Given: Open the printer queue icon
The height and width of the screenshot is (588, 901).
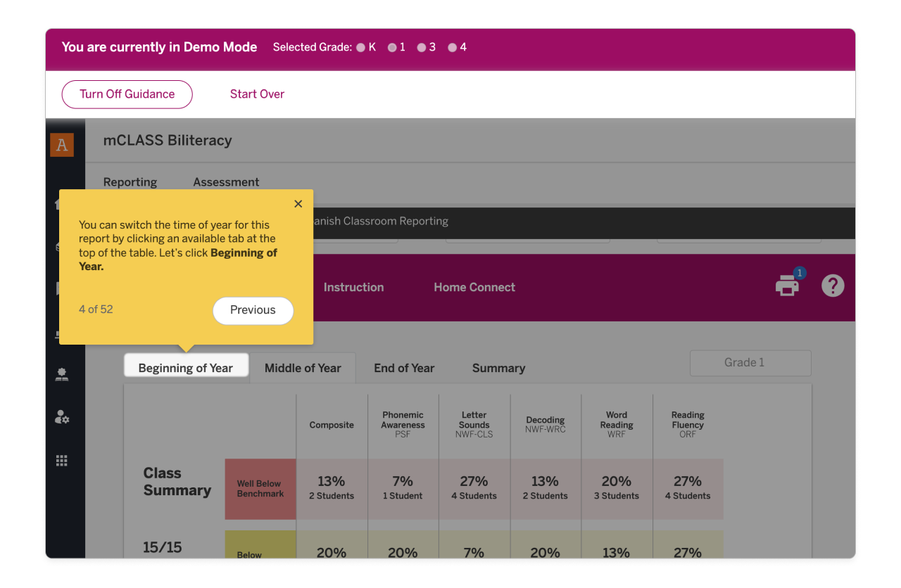Looking at the screenshot, I should [787, 286].
